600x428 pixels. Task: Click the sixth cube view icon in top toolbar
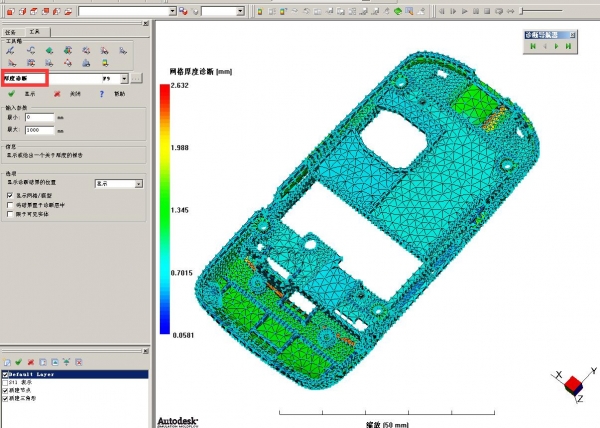click(x=68, y=11)
